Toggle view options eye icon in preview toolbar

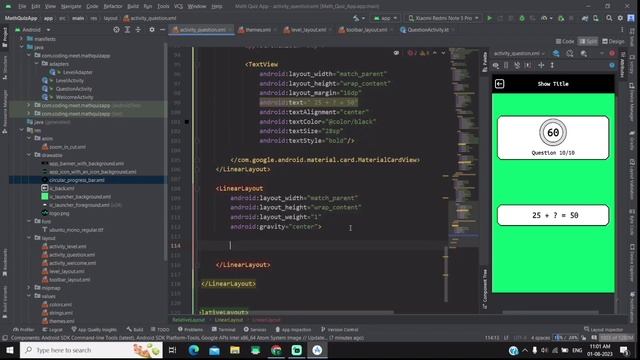496,65
